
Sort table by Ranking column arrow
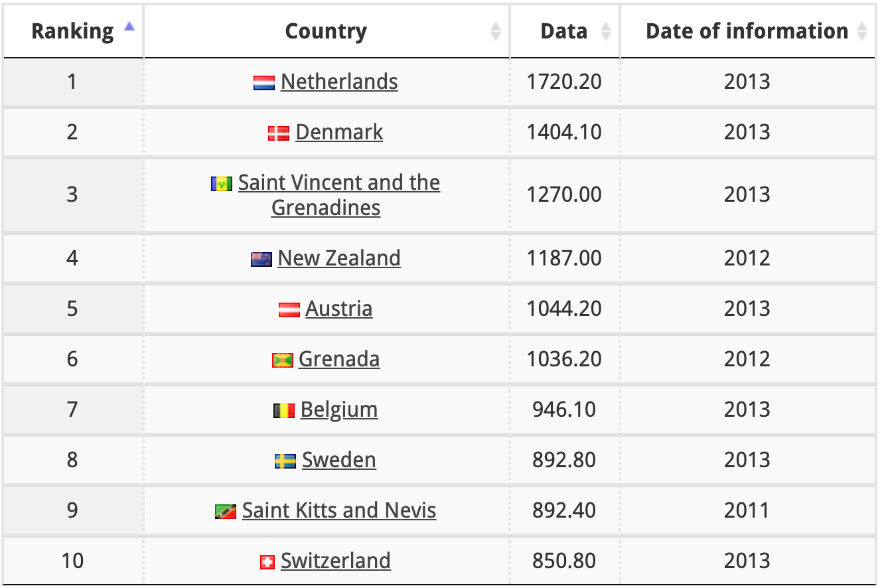(x=129, y=27)
